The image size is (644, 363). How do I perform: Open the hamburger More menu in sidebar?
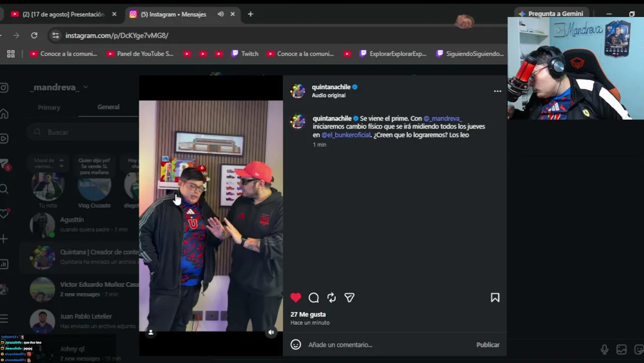pos(4,319)
